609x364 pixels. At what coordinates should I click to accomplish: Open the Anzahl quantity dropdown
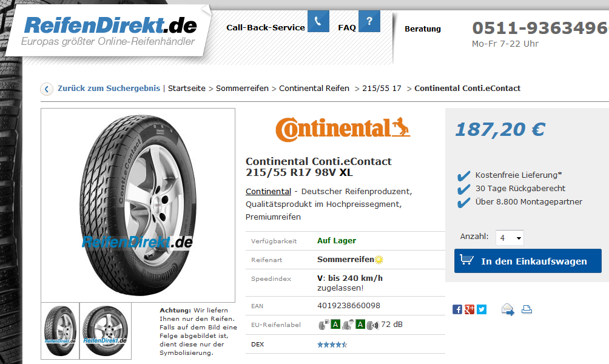[x=510, y=238]
